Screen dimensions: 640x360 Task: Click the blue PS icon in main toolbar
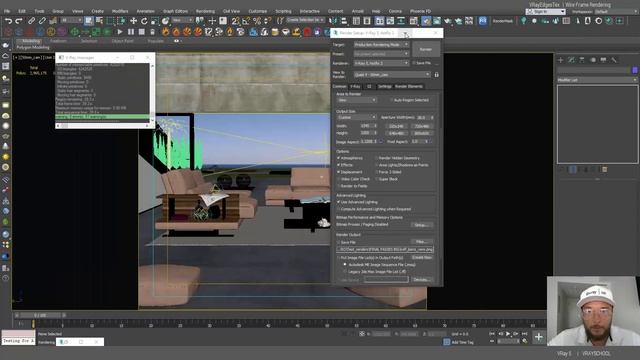coord(482,21)
